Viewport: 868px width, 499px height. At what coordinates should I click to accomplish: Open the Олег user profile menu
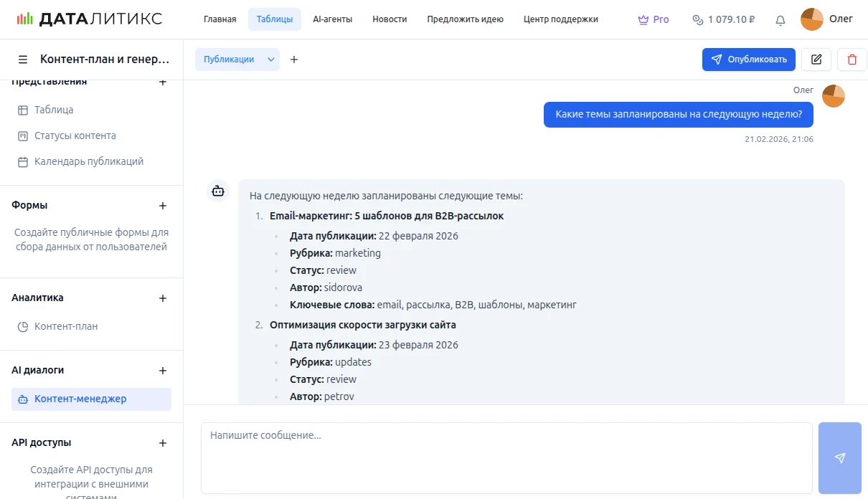pos(827,19)
